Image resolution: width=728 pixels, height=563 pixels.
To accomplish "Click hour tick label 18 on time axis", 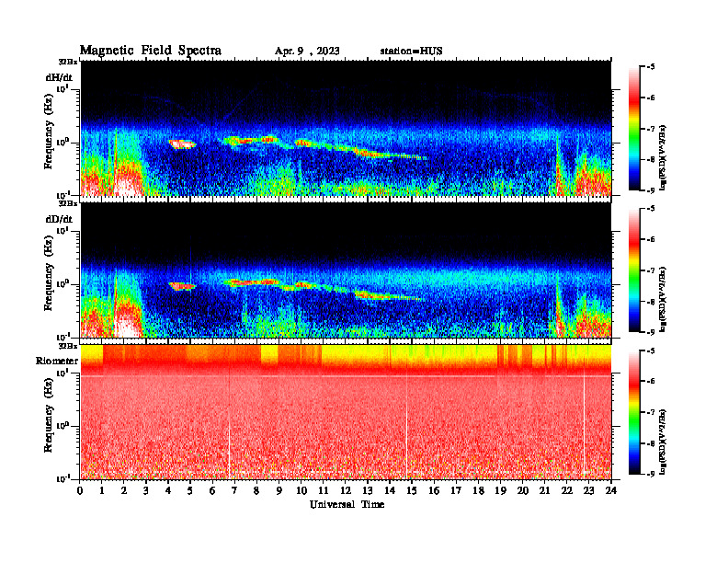I will (478, 490).
